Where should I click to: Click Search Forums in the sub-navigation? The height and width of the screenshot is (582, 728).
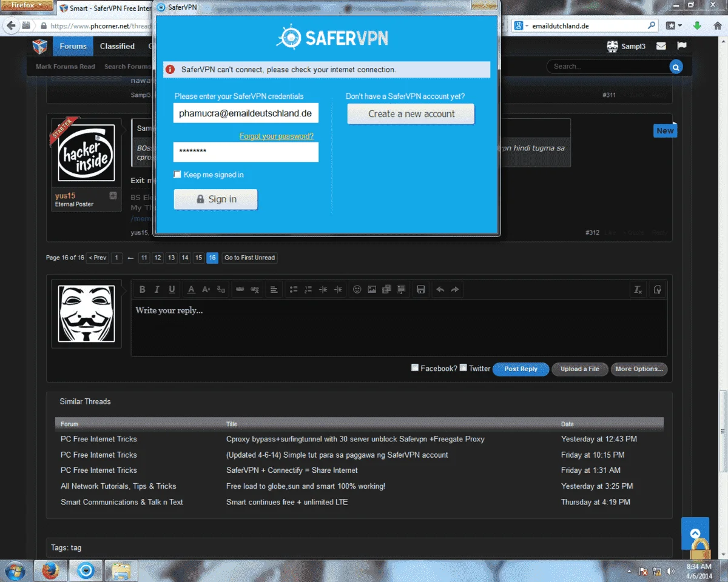(127, 67)
